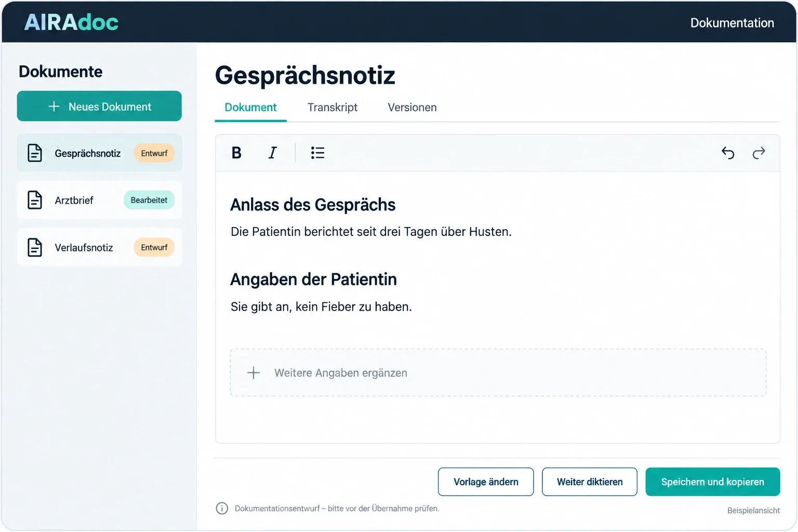The height and width of the screenshot is (532, 798).
Task: Toggle italic formatting in the toolbar
Action: (x=272, y=153)
